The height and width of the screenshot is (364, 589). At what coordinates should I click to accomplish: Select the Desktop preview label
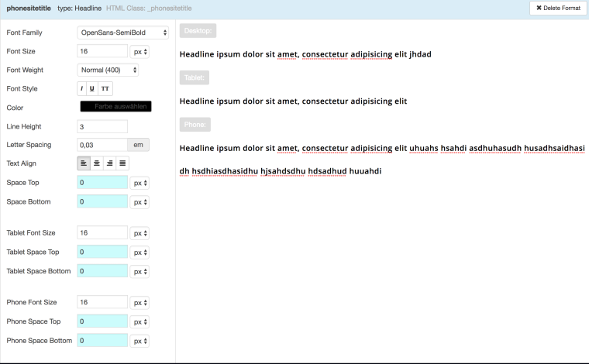click(x=198, y=31)
